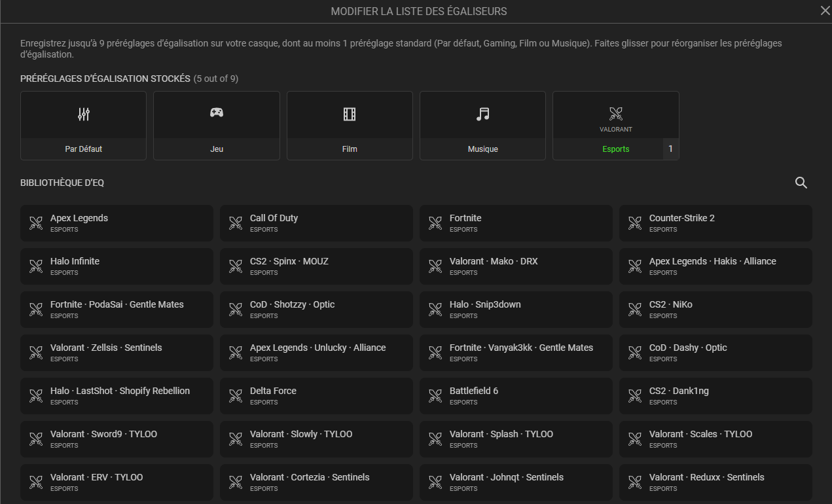Choose Valorant · Zellsis · Sentinels preset
The image size is (832, 504).
117,353
